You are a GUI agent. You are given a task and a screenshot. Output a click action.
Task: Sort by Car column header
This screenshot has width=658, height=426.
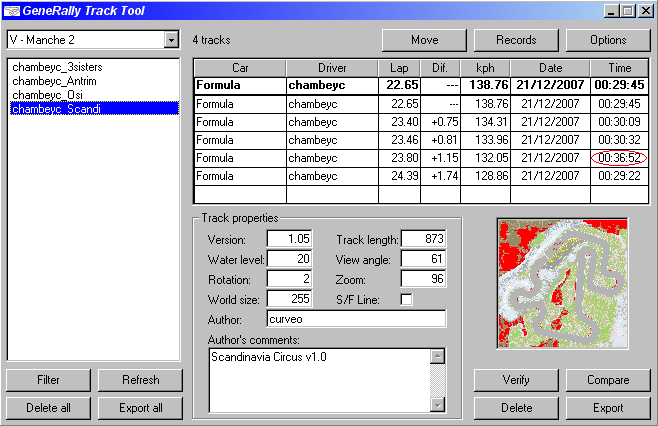pyautogui.click(x=240, y=68)
